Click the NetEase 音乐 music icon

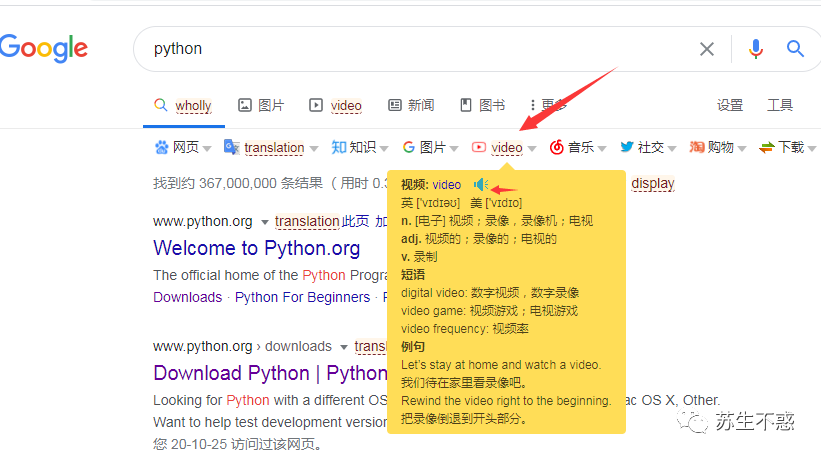557,148
